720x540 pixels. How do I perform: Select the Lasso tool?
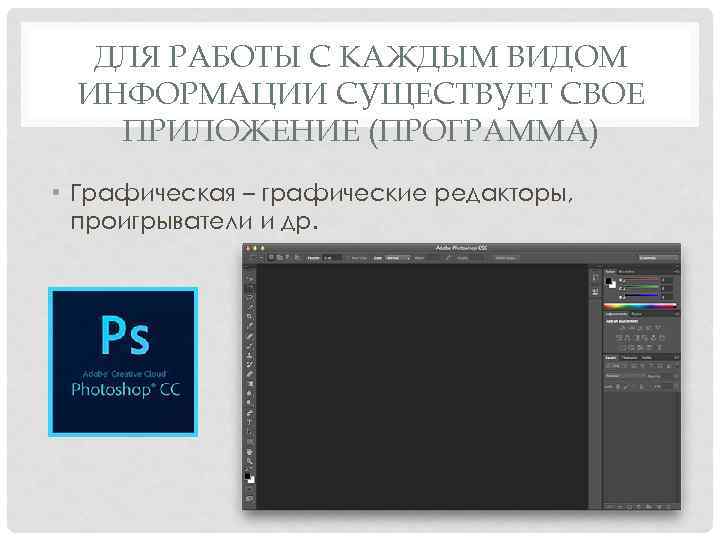(x=251, y=298)
